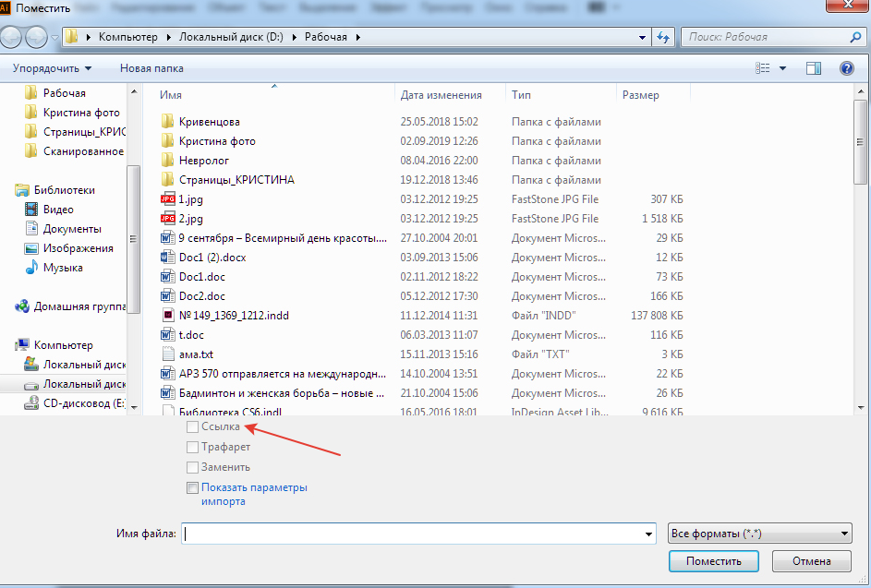
Task: Select the Невролог folder icon
Action: pyautogui.click(x=167, y=160)
